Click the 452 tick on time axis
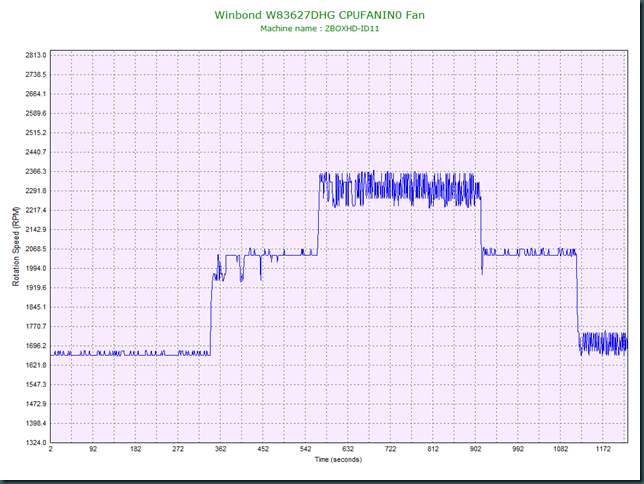The height and width of the screenshot is (484, 644). [x=263, y=449]
